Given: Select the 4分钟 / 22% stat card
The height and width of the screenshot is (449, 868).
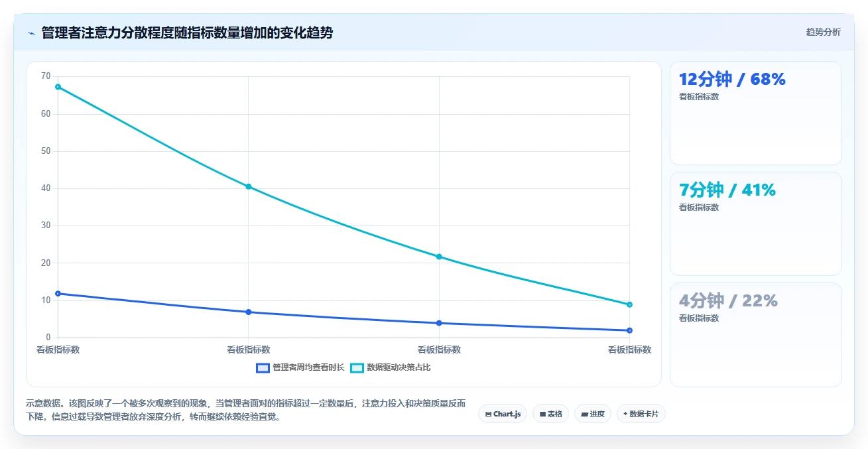Looking at the screenshot, I should [756, 335].
